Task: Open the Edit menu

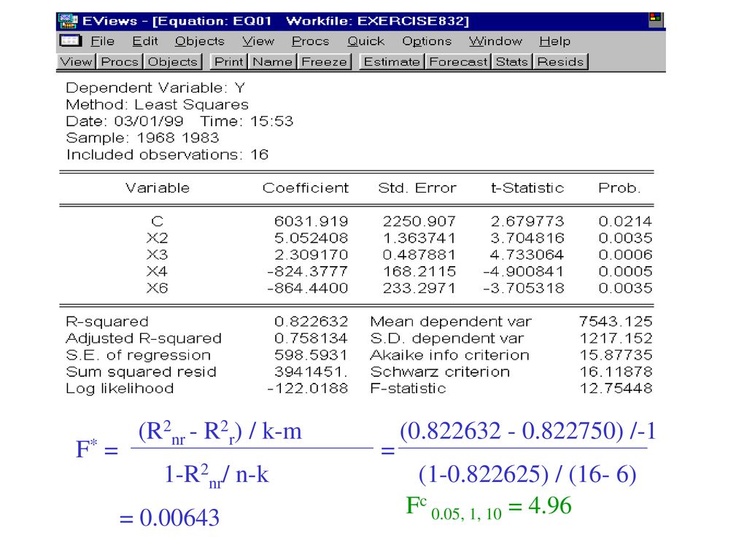Action: pos(145,42)
